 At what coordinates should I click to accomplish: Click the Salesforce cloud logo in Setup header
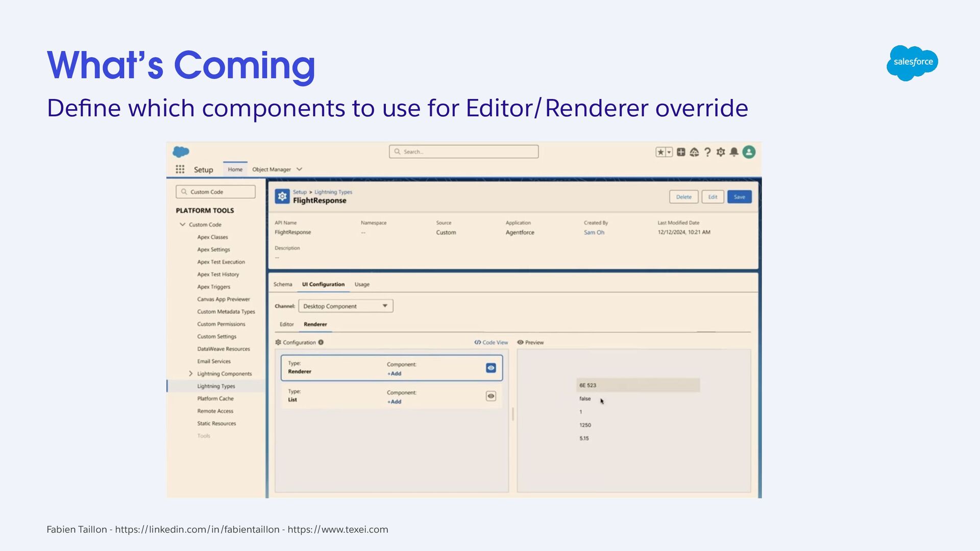coord(181,152)
